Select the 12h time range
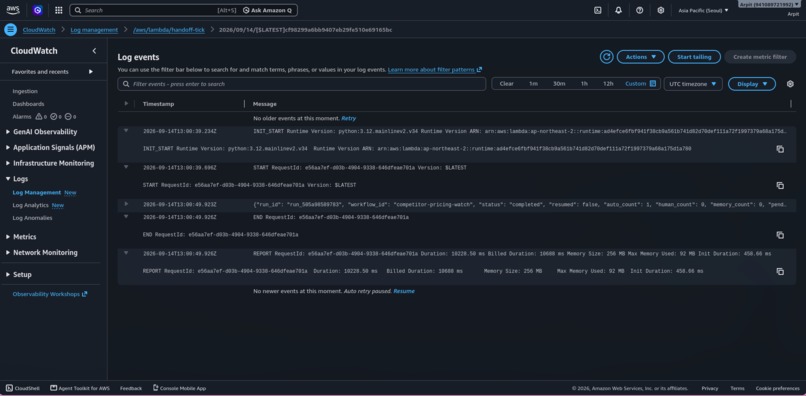 [x=608, y=83]
